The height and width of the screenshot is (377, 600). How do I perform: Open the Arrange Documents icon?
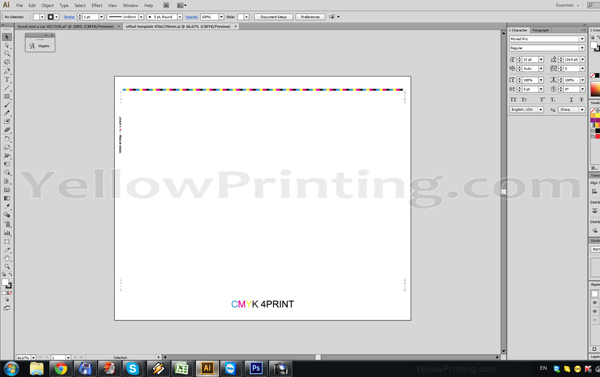pos(181,5)
